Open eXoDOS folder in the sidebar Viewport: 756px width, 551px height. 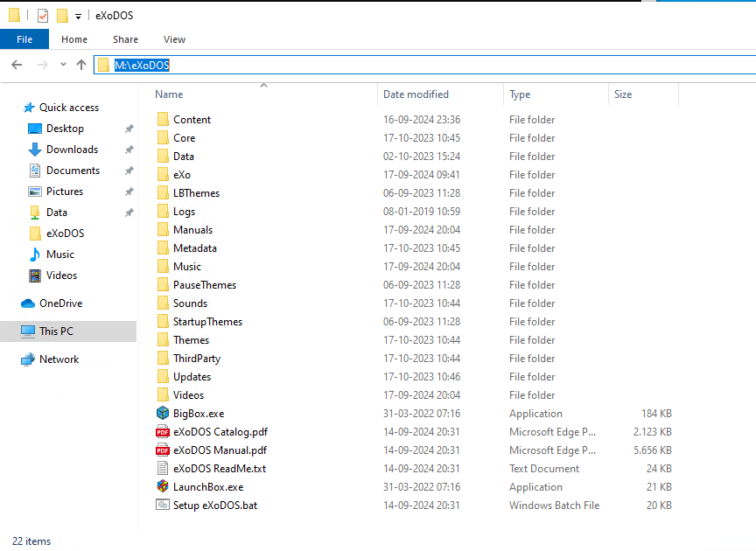coord(65,234)
